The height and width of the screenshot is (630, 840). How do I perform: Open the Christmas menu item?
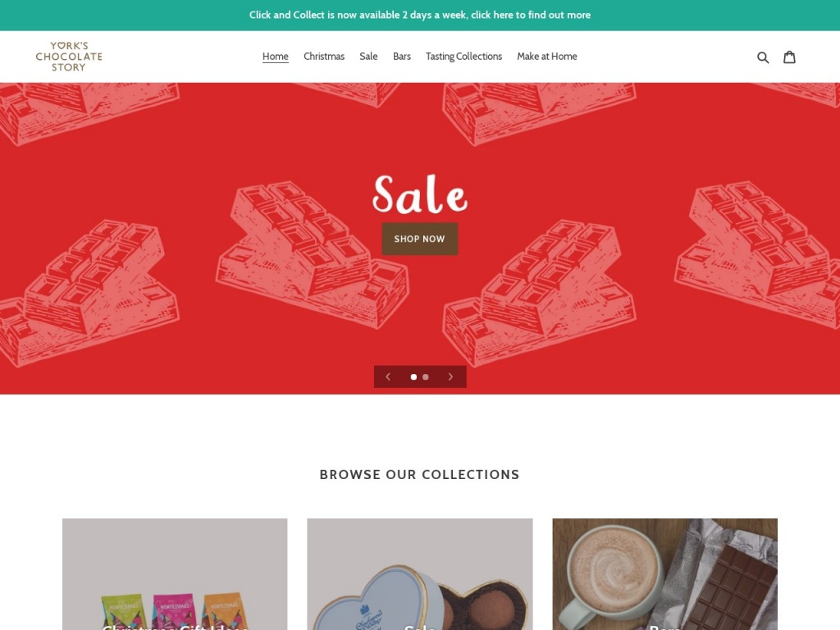click(x=324, y=57)
